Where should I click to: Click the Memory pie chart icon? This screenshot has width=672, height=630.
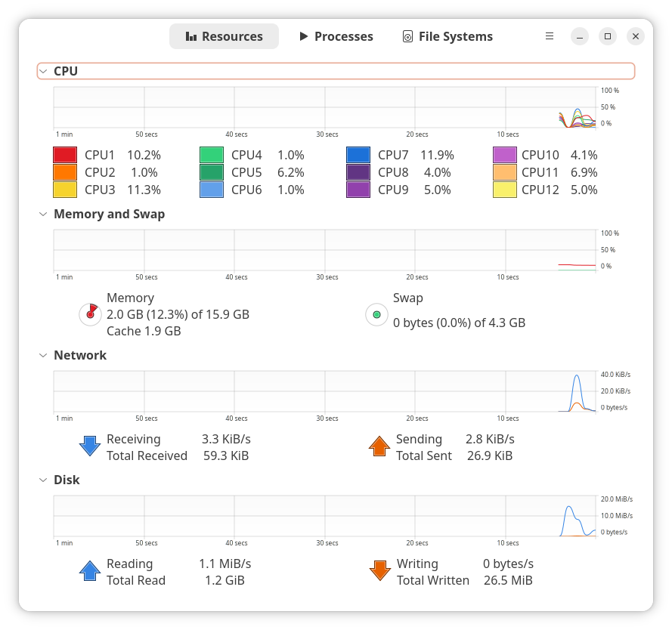tap(90, 313)
